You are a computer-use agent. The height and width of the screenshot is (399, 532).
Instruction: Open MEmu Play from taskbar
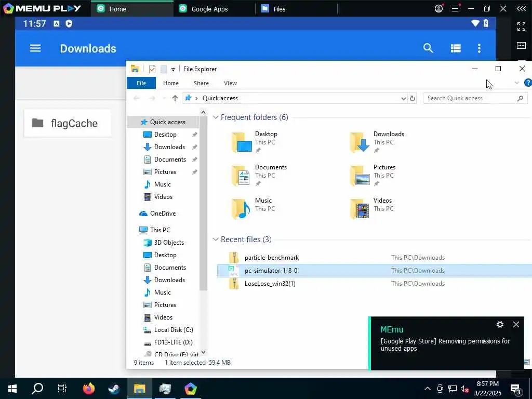pos(190,389)
